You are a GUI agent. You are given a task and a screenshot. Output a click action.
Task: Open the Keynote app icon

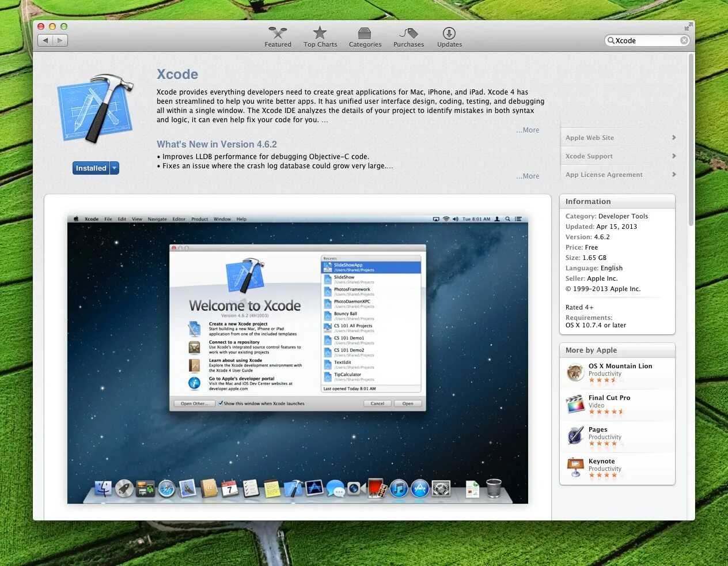pyautogui.click(x=575, y=467)
